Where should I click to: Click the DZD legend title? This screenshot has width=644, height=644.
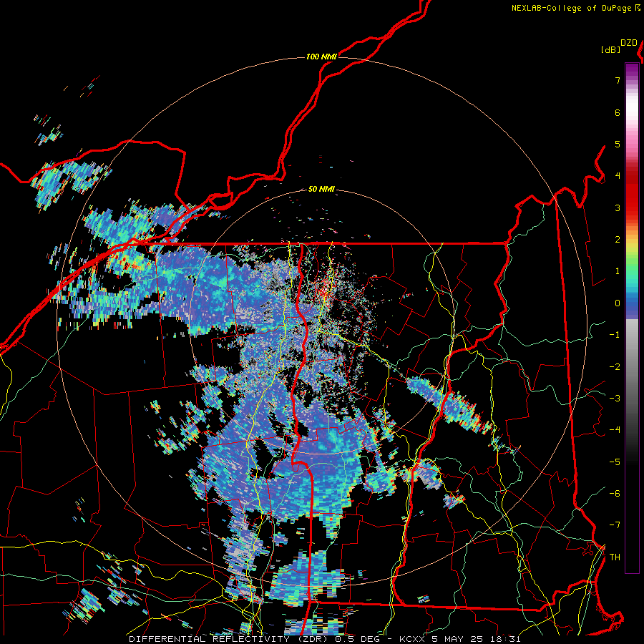(629, 43)
